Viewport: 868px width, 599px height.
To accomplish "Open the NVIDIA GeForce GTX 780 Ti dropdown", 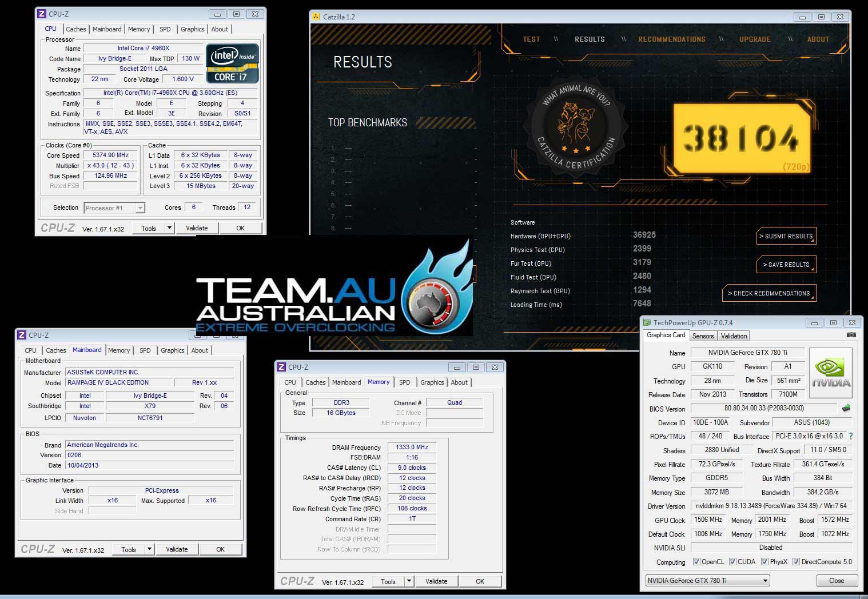I will click(x=765, y=581).
